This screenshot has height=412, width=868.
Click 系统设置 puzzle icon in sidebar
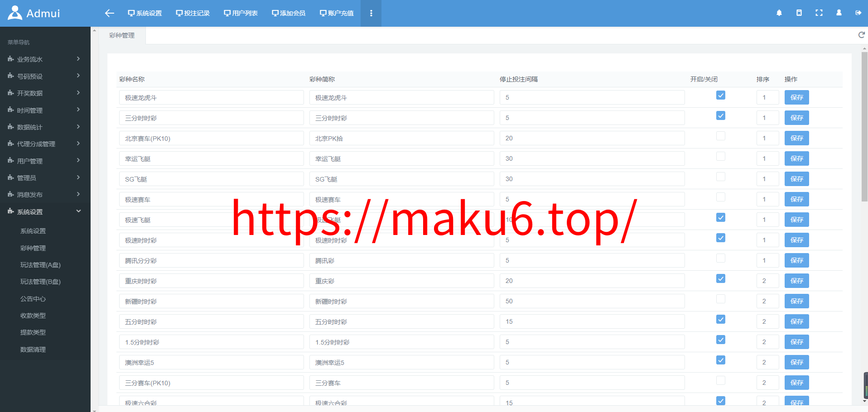pos(11,211)
